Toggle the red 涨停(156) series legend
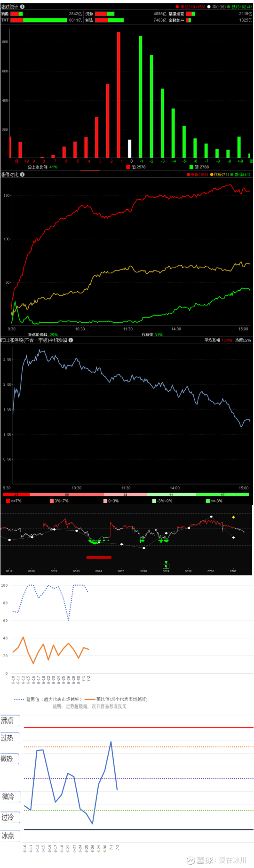This screenshot has width=254, height=868. click(x=197, y=175)
